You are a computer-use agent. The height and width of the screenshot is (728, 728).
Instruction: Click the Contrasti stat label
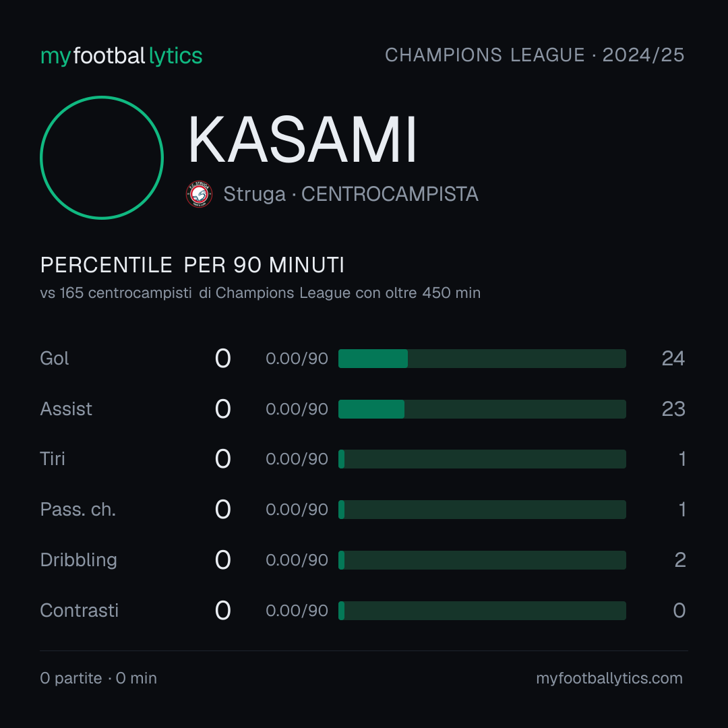80,611
